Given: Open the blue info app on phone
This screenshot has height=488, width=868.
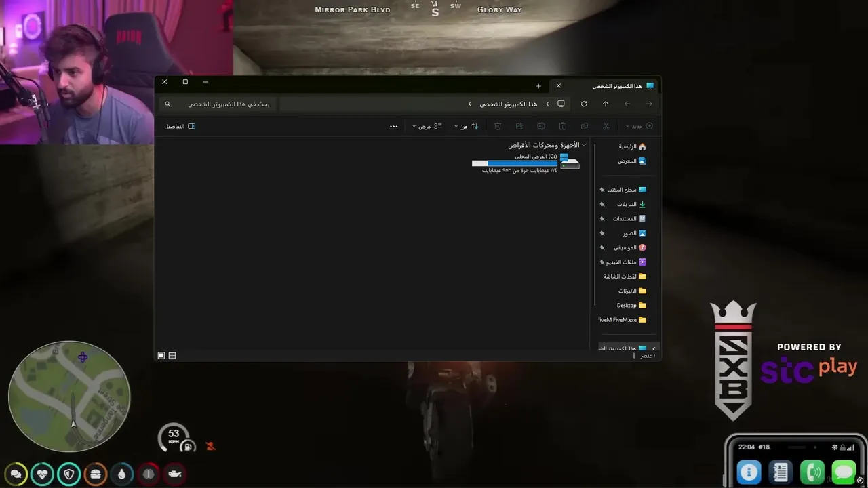Looking at the screenshot, I should pos(749,472).
